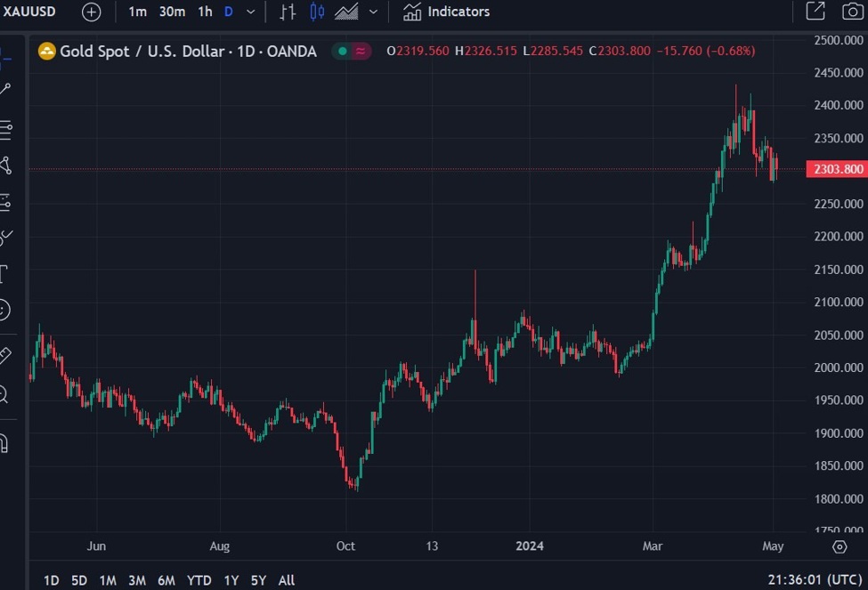This screenshot has height=590, width=868.
Task: Click the red 2303.800 price label
Action: click(x=837, y=168)
